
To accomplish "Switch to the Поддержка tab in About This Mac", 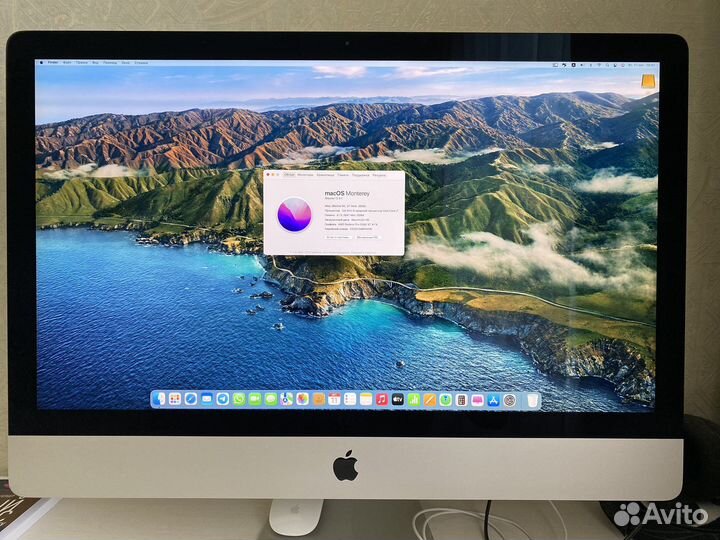I will [361, 175].
